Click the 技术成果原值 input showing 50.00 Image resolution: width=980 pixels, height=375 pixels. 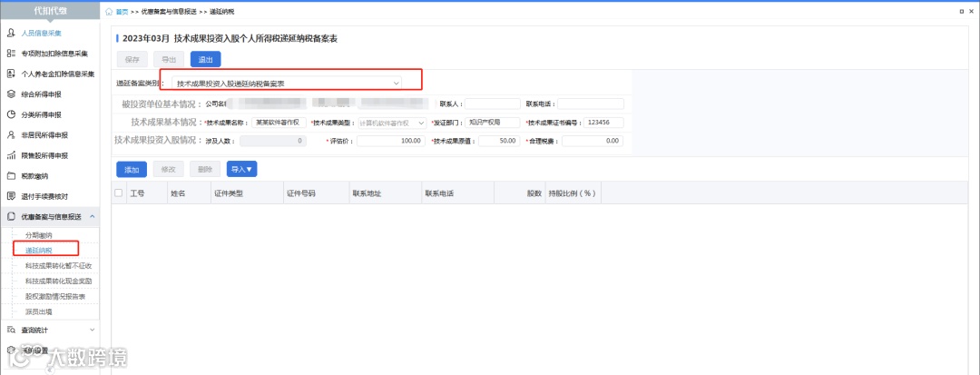tap(499, 142)
